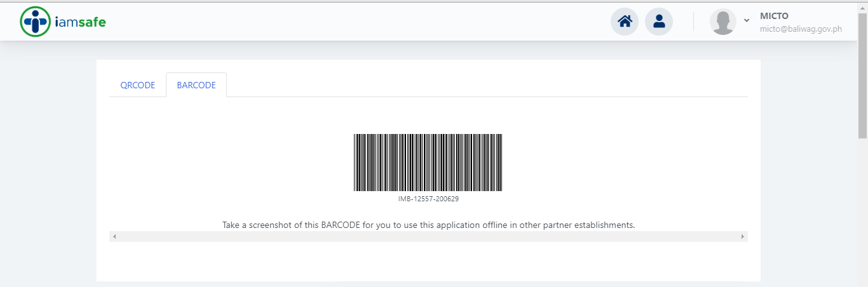Click the IMB-12557-200629 code label

[x=428, y=199]
